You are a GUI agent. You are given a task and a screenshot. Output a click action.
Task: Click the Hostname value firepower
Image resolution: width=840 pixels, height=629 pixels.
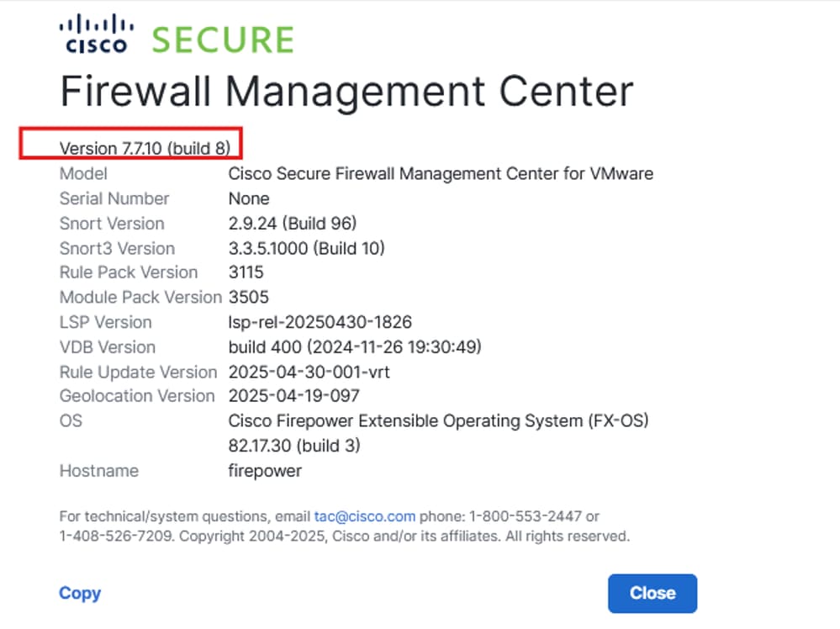[265, 470]
